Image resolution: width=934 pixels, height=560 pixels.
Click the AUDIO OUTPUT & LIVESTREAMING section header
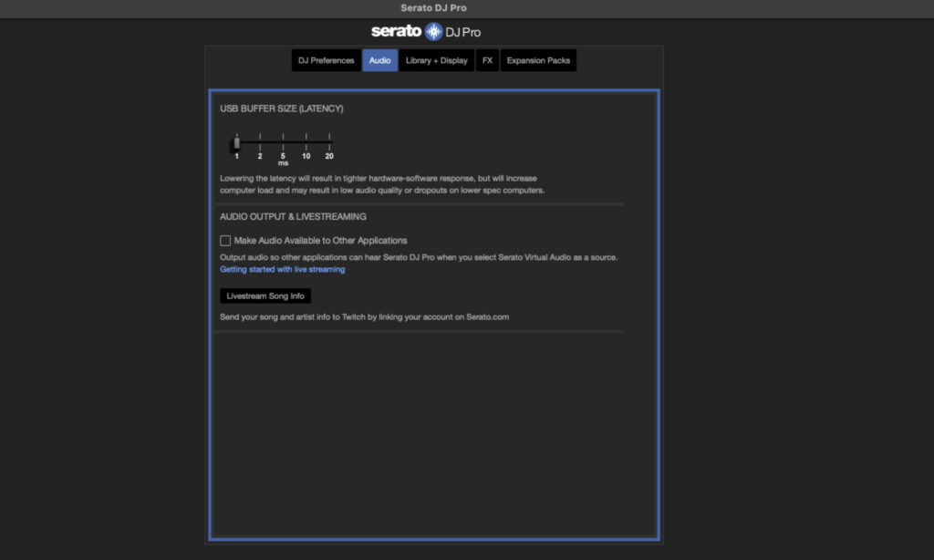point(292,216)
